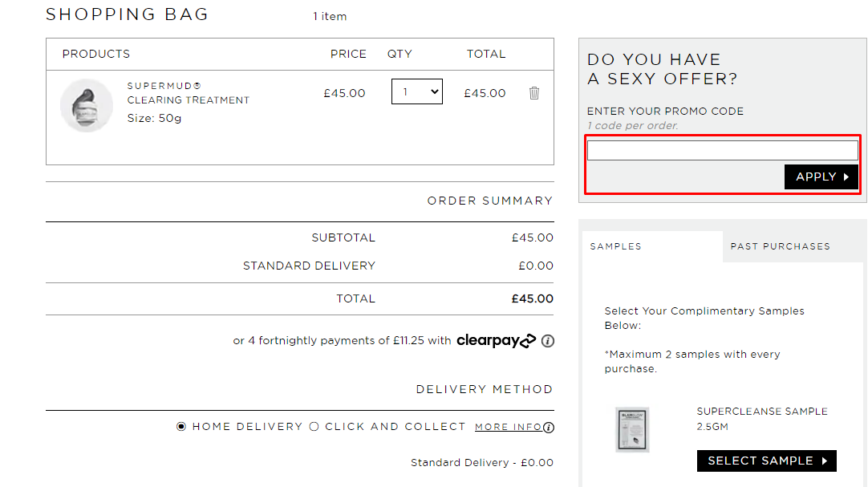Click the arrow icon on the APPLY button
Viewport: 868px width, 487px height.
[847, 177]
